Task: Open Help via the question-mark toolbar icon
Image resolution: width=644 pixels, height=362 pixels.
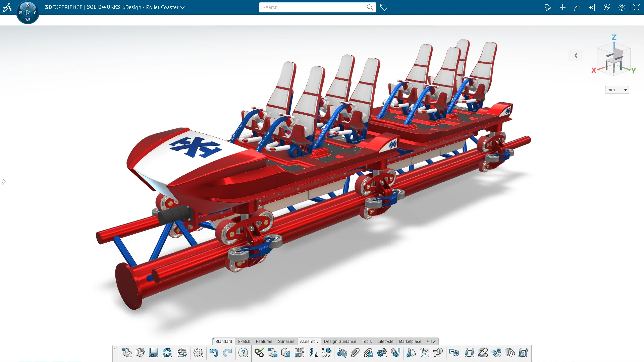Action: click(x=243, y=353)
